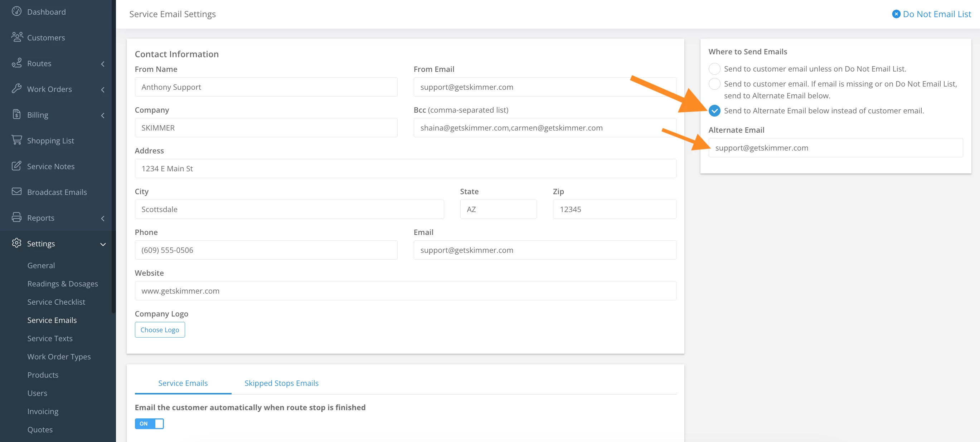This screenshot has height=442, width=980.
Task: Click the Billing invoice icon
Action: pos(16,114)
